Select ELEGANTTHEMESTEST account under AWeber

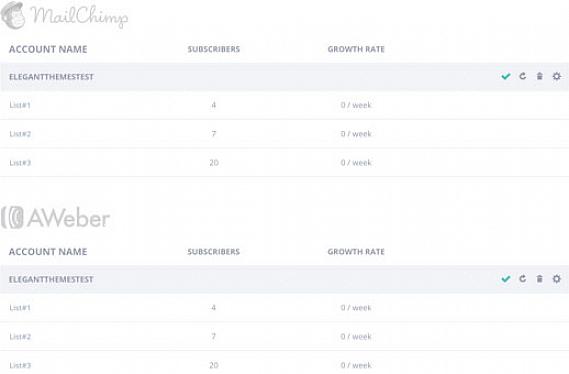coord(51,279)
